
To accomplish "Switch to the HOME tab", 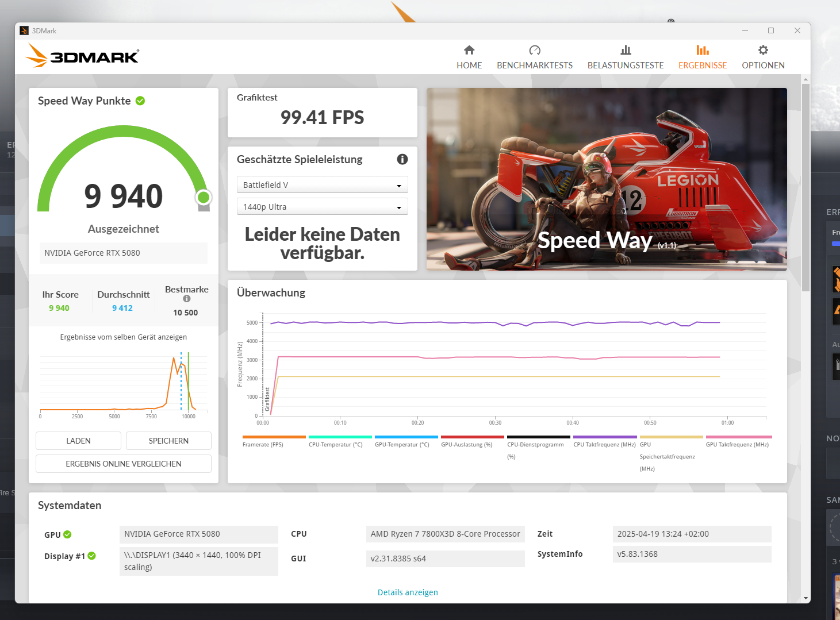I will tap(469, 56).
